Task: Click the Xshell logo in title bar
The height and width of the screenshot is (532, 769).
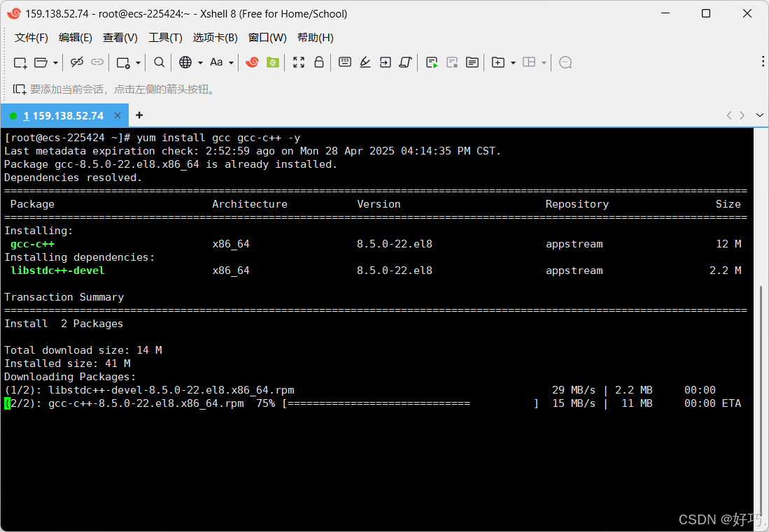Action: (14, 14)
